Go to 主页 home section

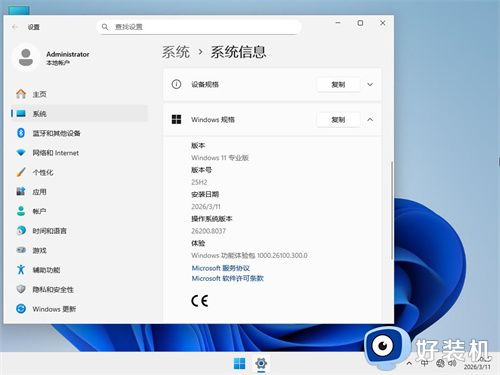click(x=79, y=94)
